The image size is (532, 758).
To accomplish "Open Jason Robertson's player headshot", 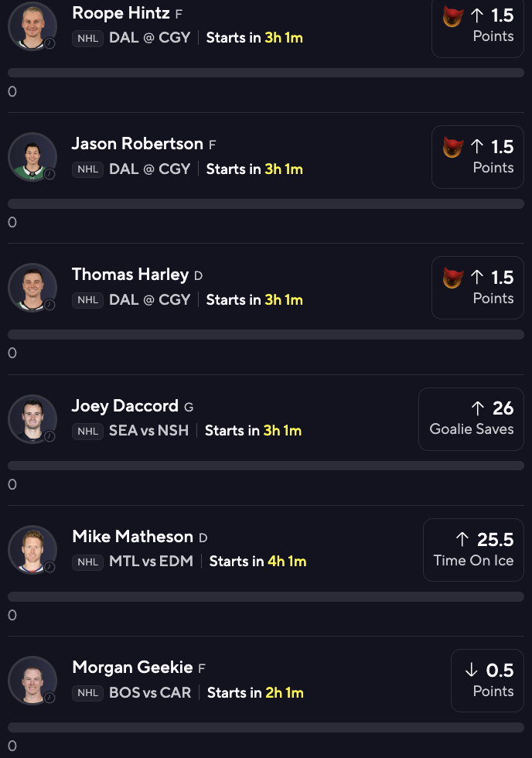I will click(32, 157).
